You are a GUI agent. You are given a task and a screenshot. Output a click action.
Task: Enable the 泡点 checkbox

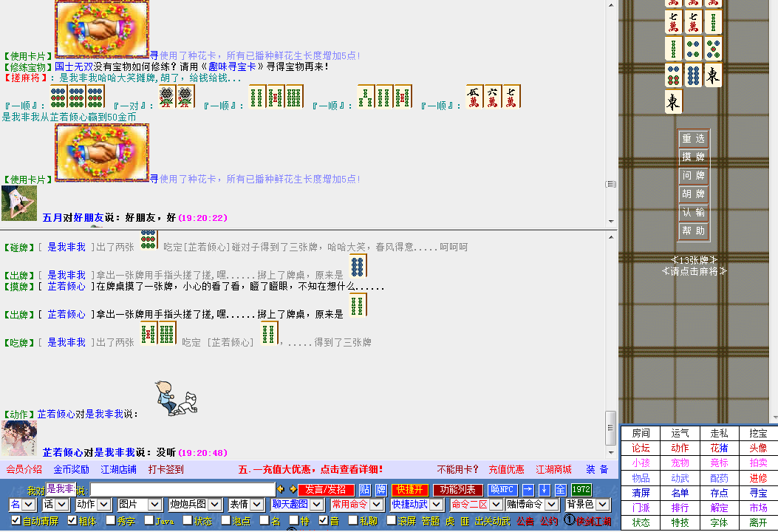[x=226, y=520]
